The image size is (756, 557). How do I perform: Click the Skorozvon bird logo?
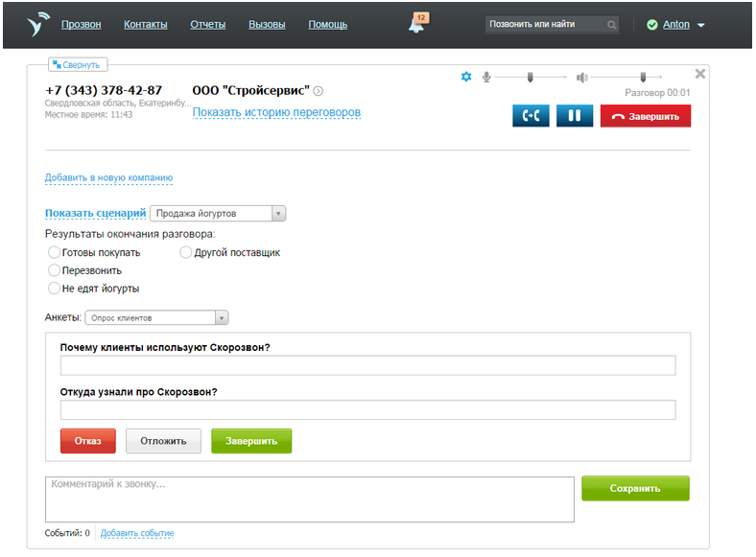(x=38, y=24)
